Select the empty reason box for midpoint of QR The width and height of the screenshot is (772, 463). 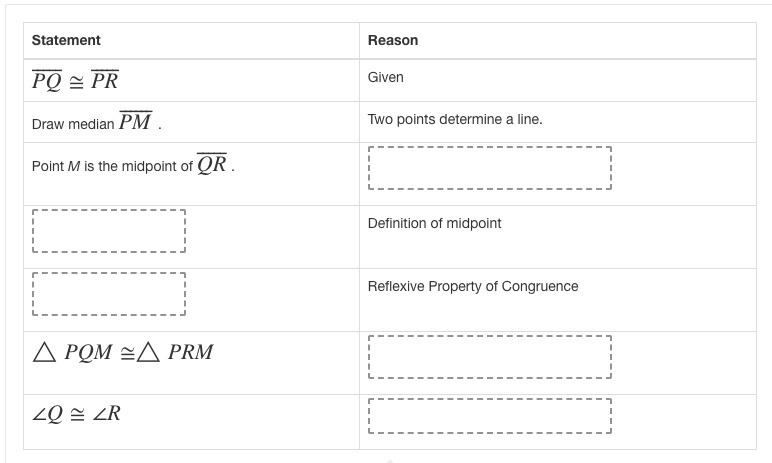coord(490,168)
